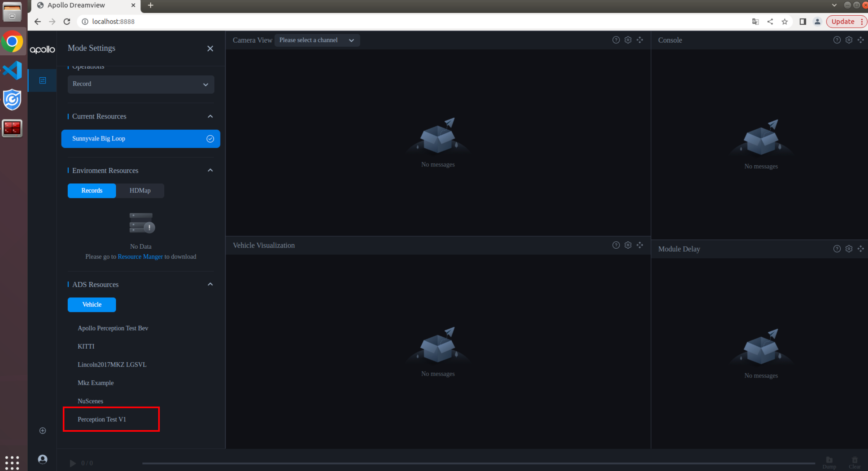Open the Resource Manger link
This screenshot has width=868, height=471.
point(140,257)
